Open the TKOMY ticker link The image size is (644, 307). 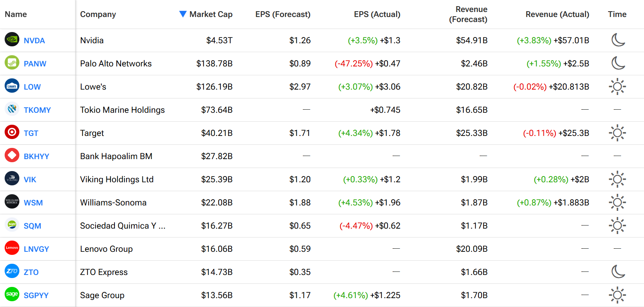click(38, 110)
